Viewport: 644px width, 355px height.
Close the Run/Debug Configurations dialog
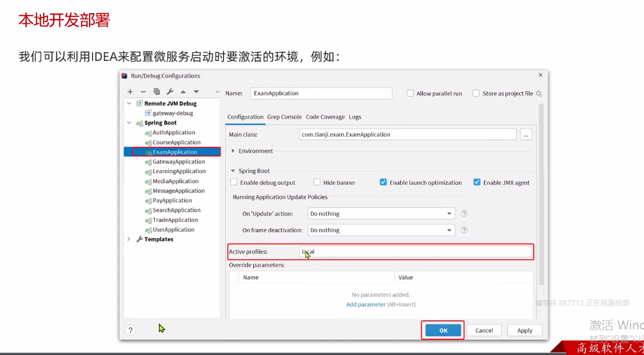(x=541, y=75)
